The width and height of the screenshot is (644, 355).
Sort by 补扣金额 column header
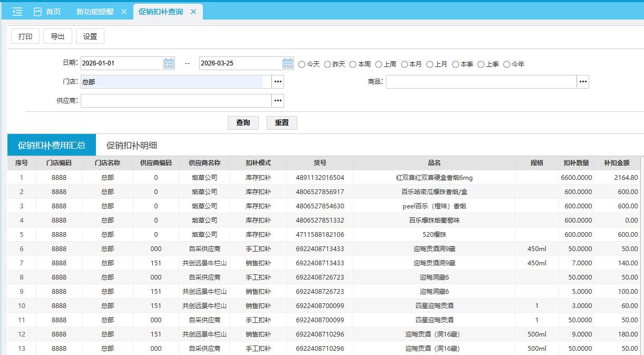[617, 163]
